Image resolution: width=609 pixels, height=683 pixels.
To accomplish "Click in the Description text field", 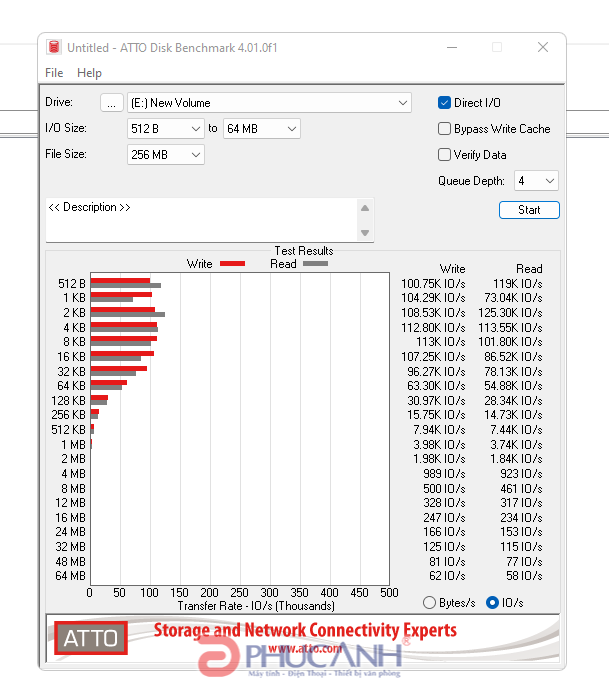I will pyautogui.click(x=201, y=220).
